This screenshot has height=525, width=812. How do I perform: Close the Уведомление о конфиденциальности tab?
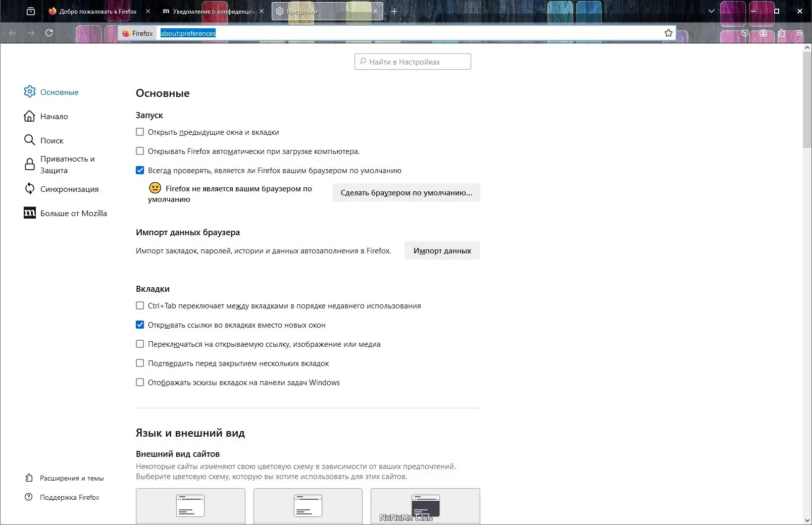click(262, 11)
